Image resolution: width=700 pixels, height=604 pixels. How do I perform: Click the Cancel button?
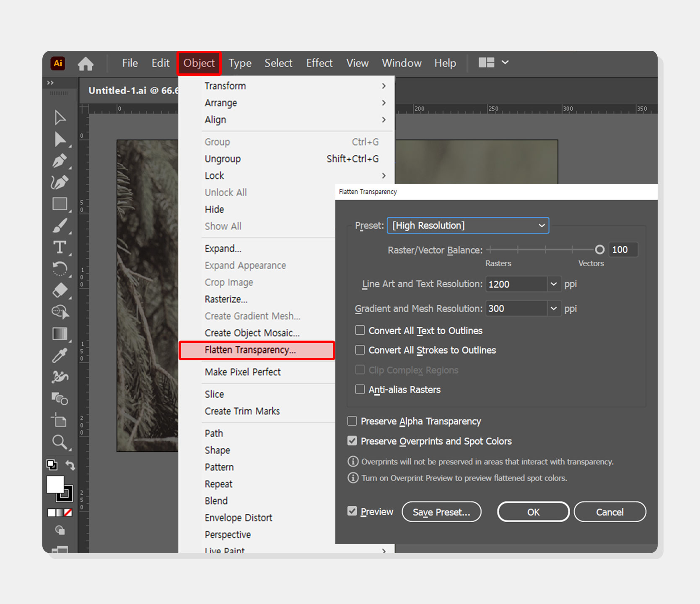click(610, 512)
